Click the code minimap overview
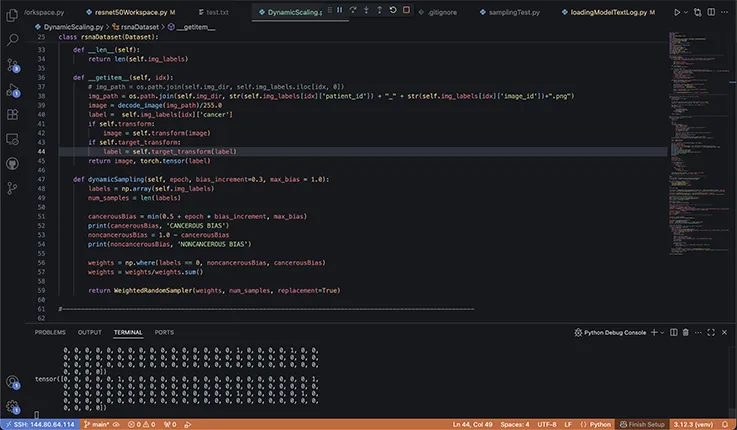Viewport: 737px width, 430px height. pyautogui.click(x=699, y=143)
